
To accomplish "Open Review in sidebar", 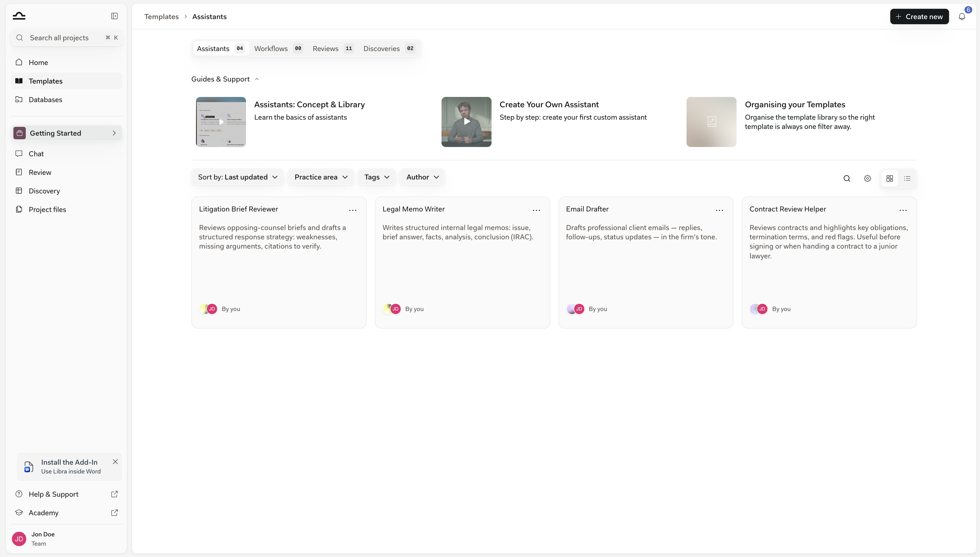I will [67, 172].
